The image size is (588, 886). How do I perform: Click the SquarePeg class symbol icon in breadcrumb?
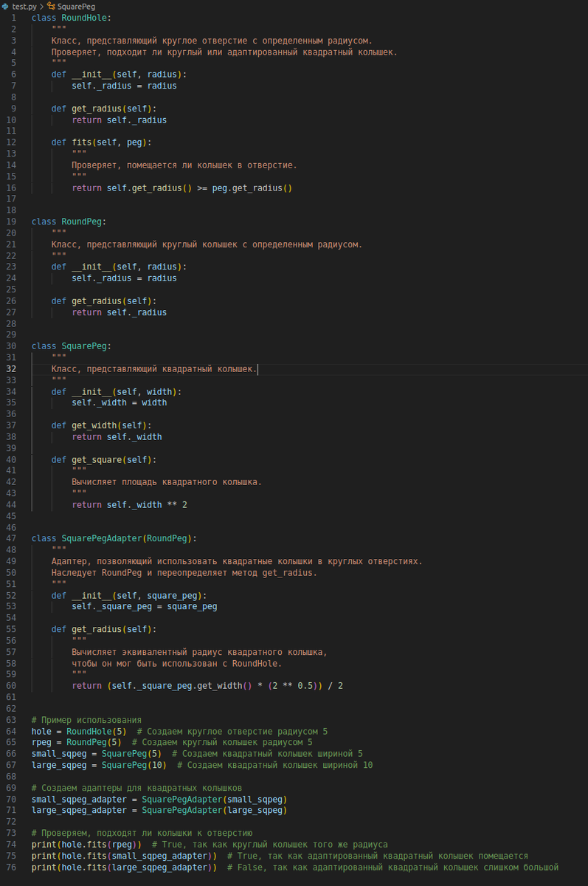(51, 6)
